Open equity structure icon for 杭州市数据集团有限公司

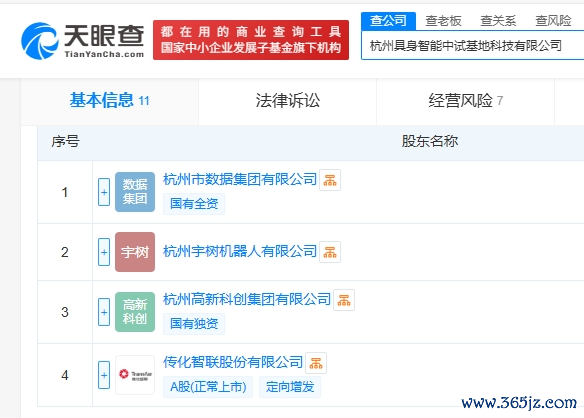tap(330, 180)
